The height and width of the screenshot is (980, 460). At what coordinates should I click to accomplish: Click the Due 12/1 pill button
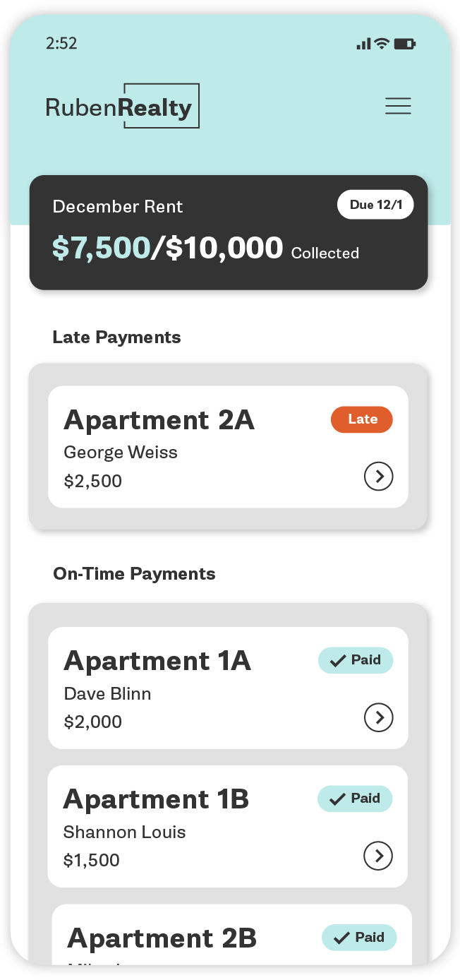coord(375,204)
